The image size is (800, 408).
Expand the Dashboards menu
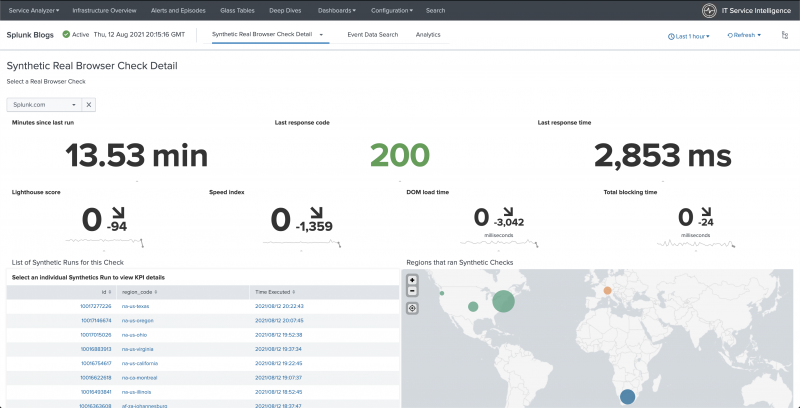click(337, 10)
